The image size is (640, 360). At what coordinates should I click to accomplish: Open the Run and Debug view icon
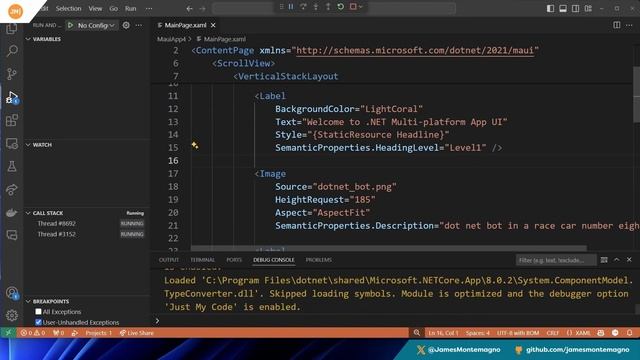click(12, 98)
